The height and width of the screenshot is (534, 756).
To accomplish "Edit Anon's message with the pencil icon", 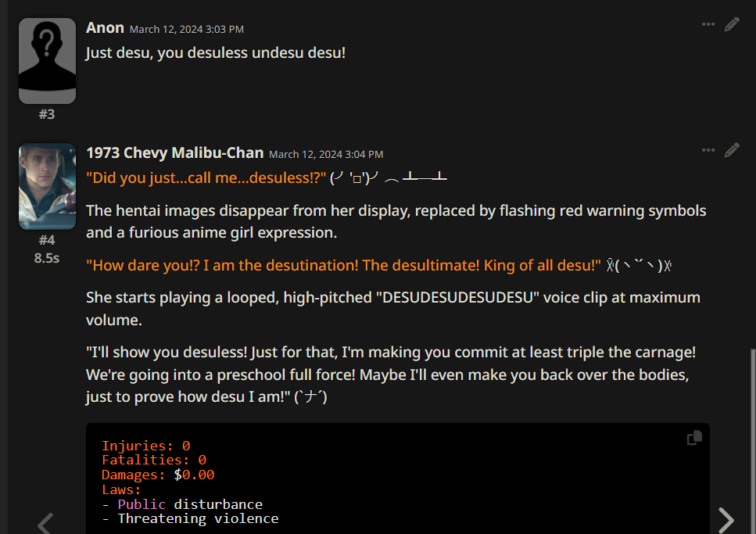I will coord(732,24).
